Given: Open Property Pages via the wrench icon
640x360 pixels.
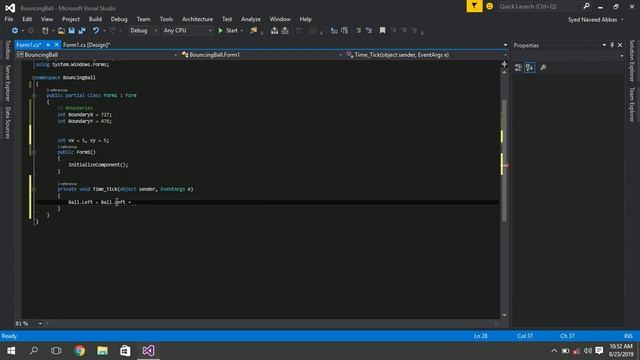Looking at the screenshot, I should (543, 68).
